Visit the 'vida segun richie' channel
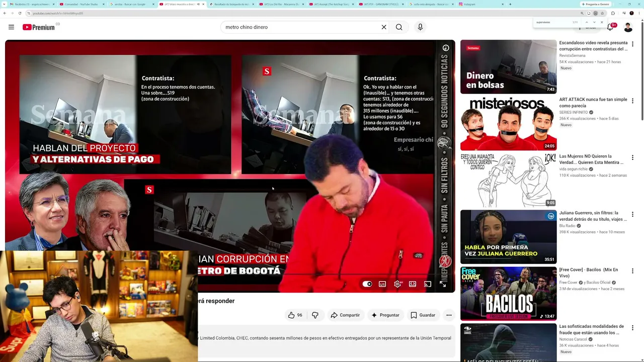 click(x=574, y=169)
